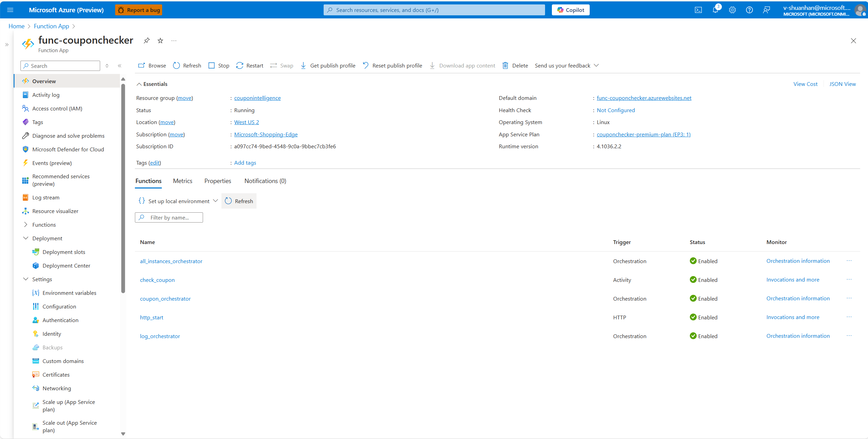Switch to Notifications (0) tab
This screenshot has width=868, height=439.
[265, 181]
